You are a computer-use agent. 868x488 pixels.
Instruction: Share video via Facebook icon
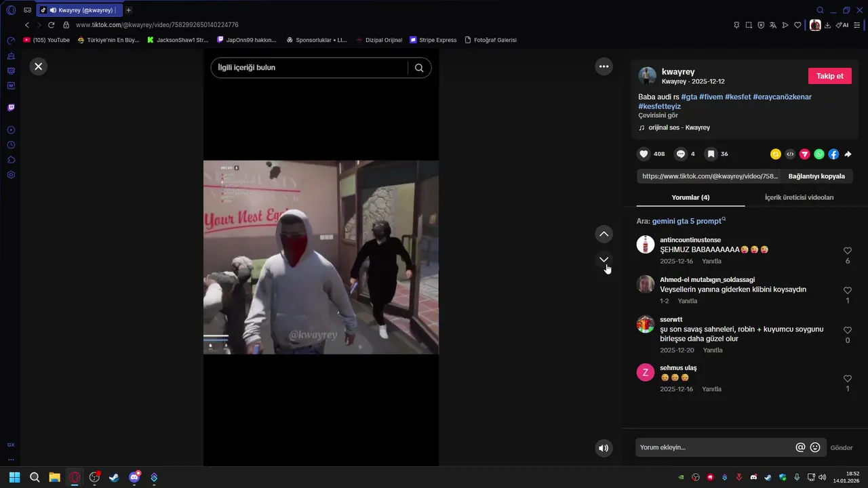[833, 154]
